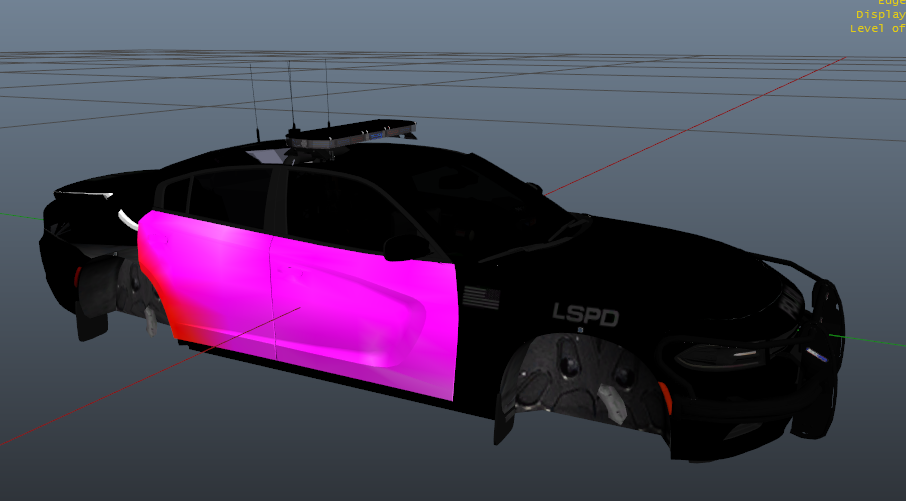
Task: Select the roof lightbar
Action: (x=351, y=136)
